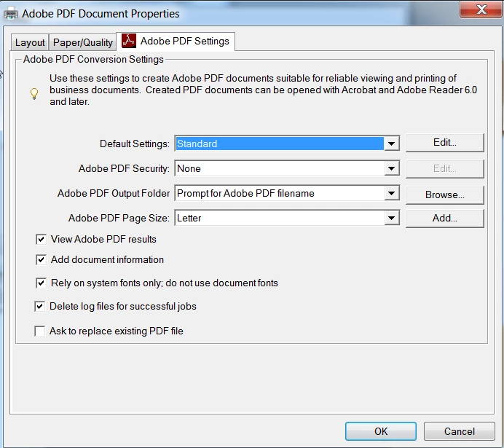Image resolution: width=504 pixels, height=448 pixels.
Task: Uncheck View Adobe PDF results
Action: click(41, 239)
